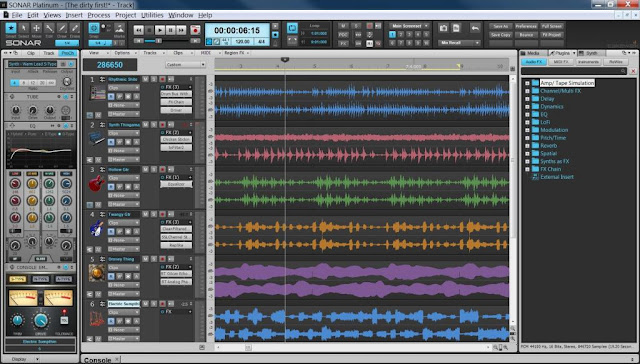Select the Smart tool

pyautogui.click(x=11, y=29)
